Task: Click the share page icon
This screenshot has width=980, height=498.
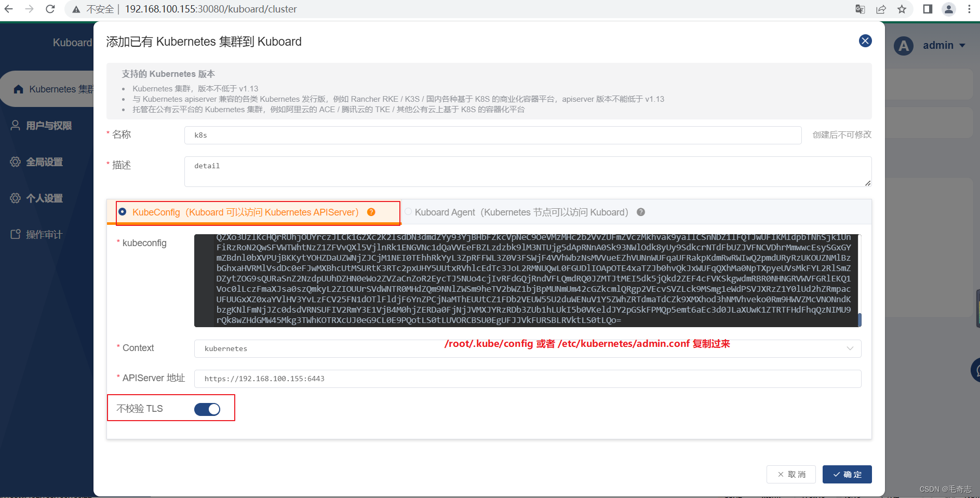Action: coord(881,9)
